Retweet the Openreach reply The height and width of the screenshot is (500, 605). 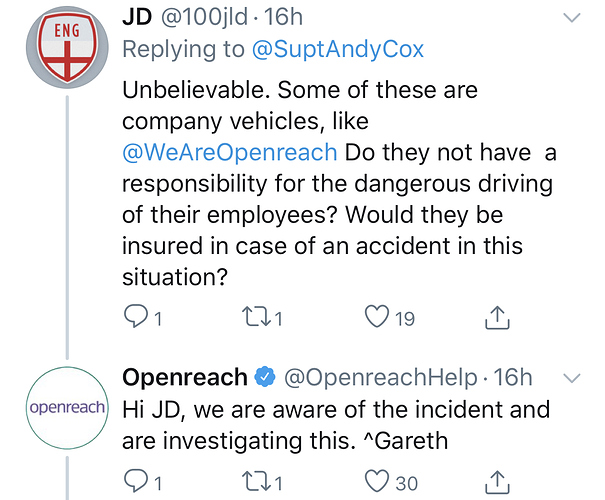click(x=256, y=482)
